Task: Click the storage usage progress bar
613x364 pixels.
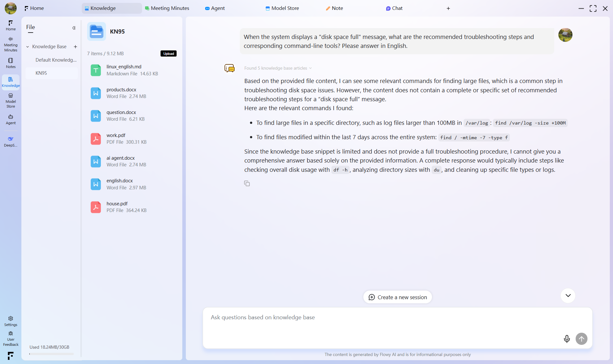Action: [51, 354]
